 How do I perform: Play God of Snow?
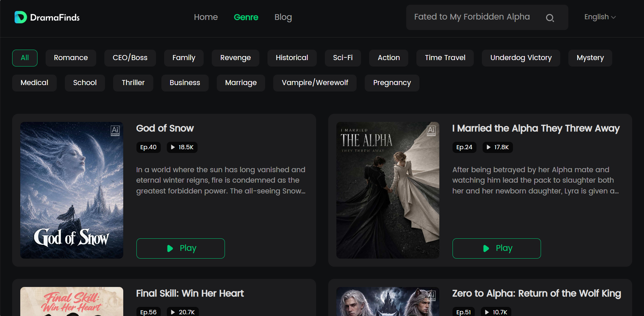[180, 248]
